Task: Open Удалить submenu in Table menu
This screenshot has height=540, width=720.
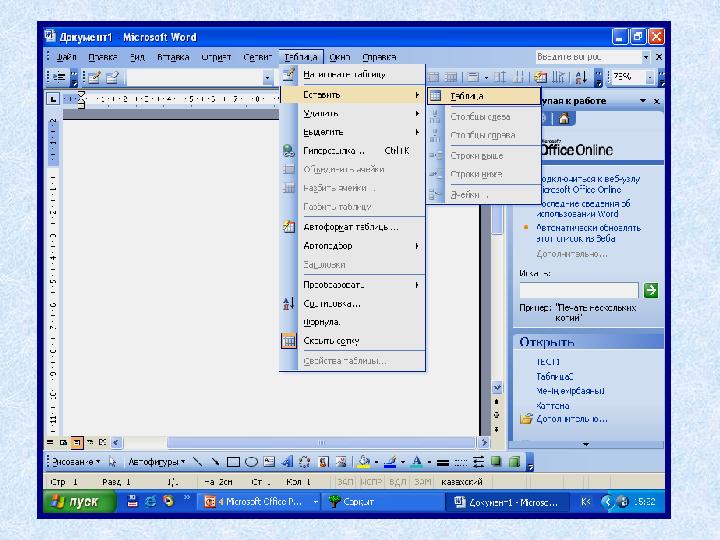Action: tap(352, 113)
